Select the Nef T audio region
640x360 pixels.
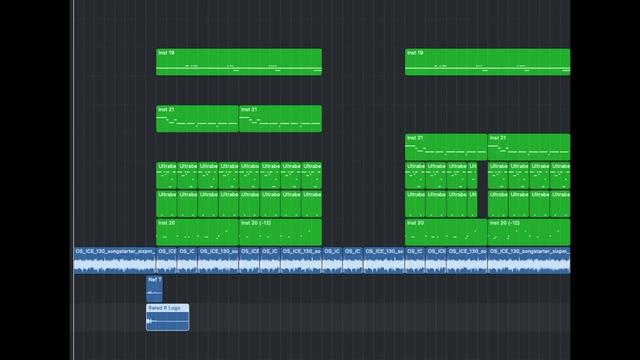pos(154,289)
